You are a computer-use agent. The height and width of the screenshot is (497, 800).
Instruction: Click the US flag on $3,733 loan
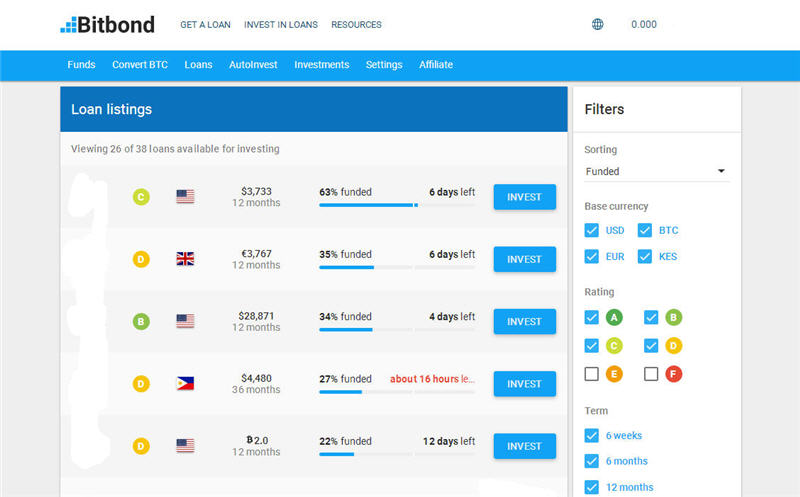185,196
